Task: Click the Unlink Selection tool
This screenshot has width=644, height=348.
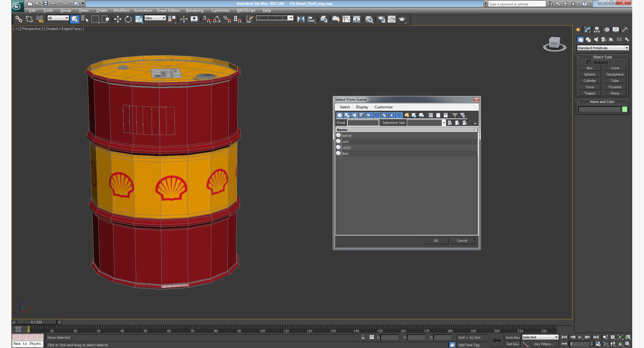Action: (29, 19)
